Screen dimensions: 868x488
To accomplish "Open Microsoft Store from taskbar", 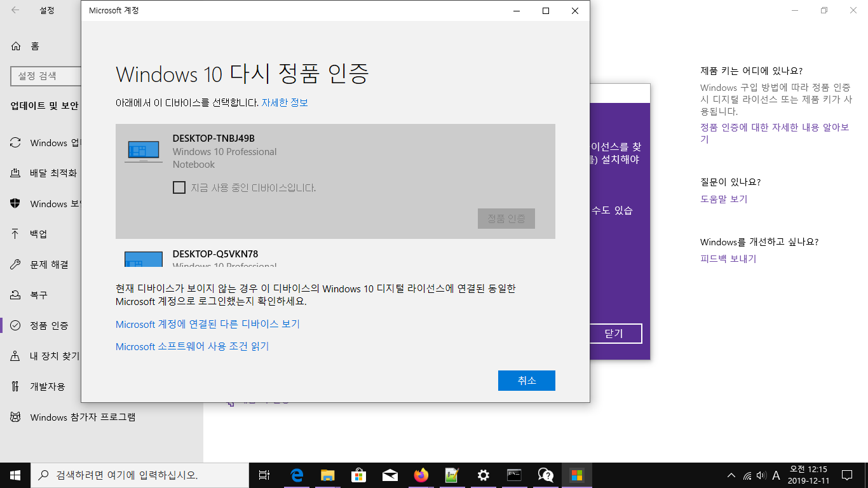I will 358,475.
